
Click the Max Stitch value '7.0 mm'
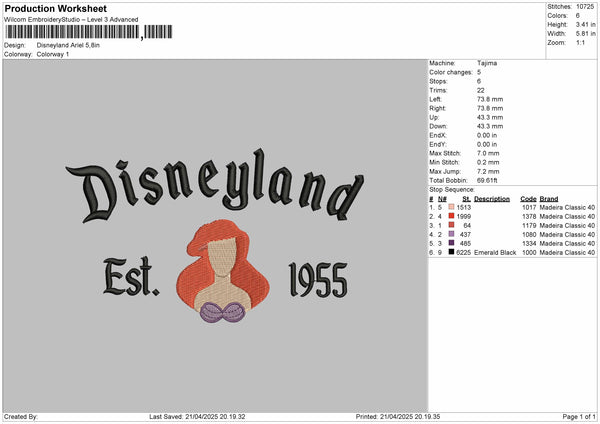click(488, 153)
